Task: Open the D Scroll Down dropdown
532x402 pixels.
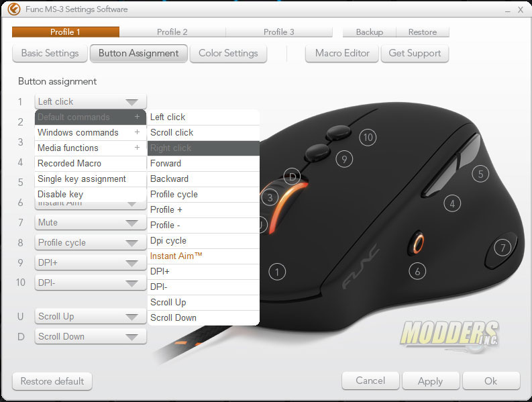Action: pos(91,336)
